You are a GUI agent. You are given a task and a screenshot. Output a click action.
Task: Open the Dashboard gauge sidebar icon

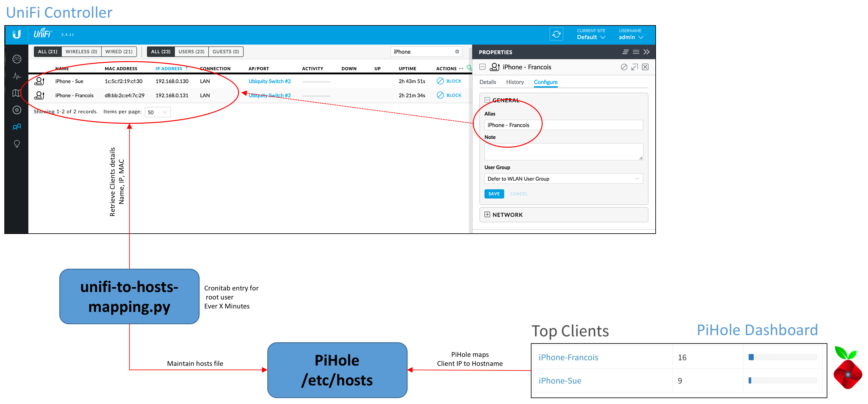pyautogui.click(x=17, y=59)
